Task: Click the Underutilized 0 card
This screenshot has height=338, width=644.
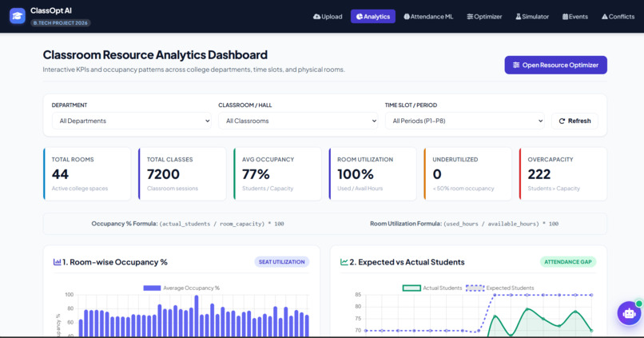Action: pos(467,174)
